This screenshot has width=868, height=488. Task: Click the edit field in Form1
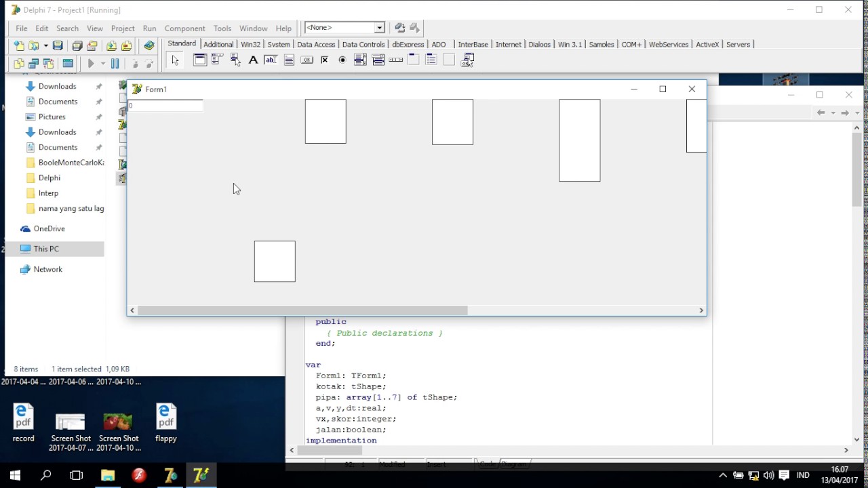coord(165,106)
